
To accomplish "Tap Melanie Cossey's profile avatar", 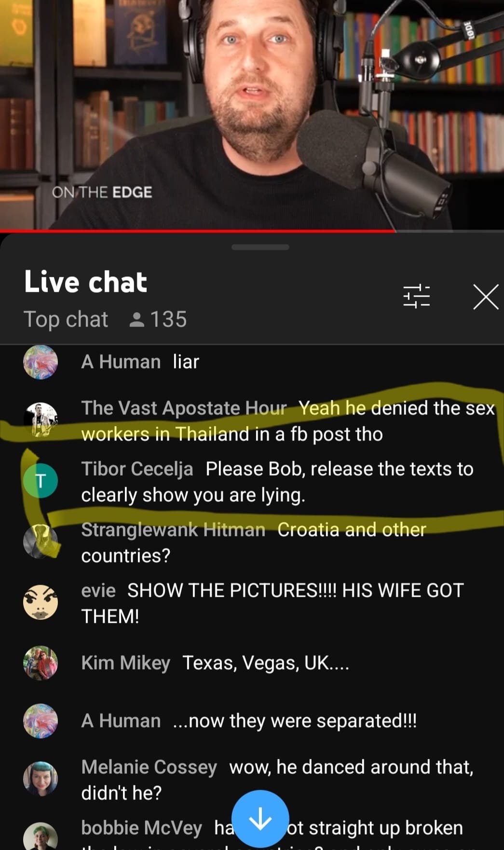I will tap(41, 779).
